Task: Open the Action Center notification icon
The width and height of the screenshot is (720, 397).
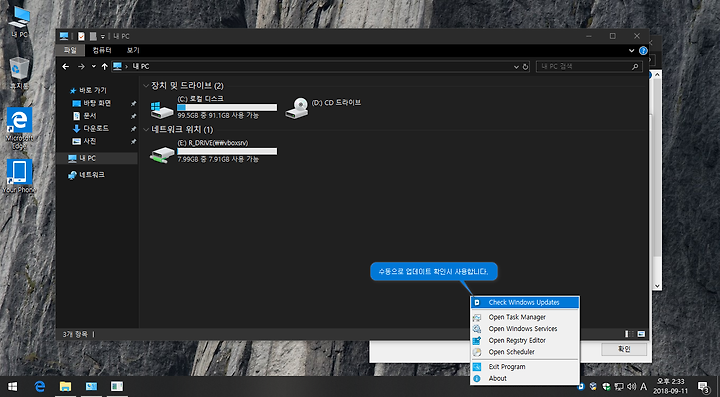Action: 703,386
